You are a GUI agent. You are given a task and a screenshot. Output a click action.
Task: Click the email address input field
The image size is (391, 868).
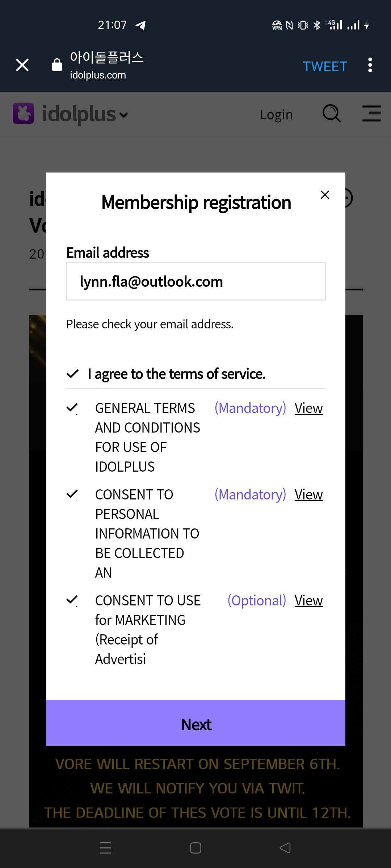coord(195,281)
